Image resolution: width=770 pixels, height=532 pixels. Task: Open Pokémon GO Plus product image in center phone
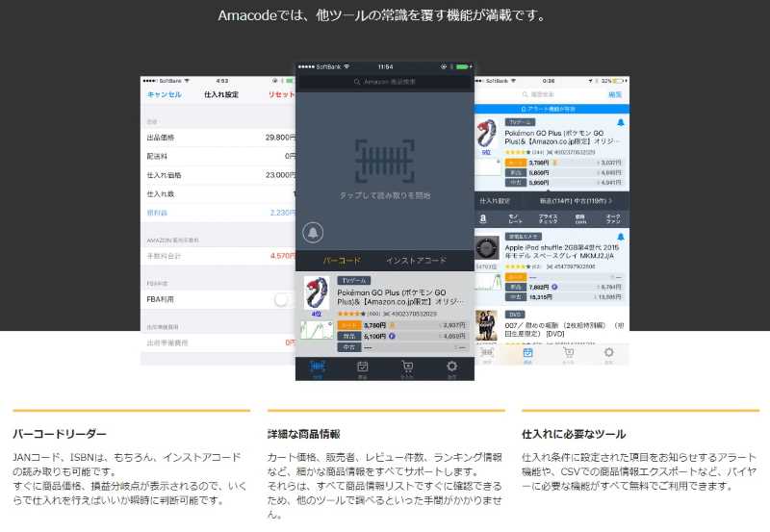pos(317,293)
